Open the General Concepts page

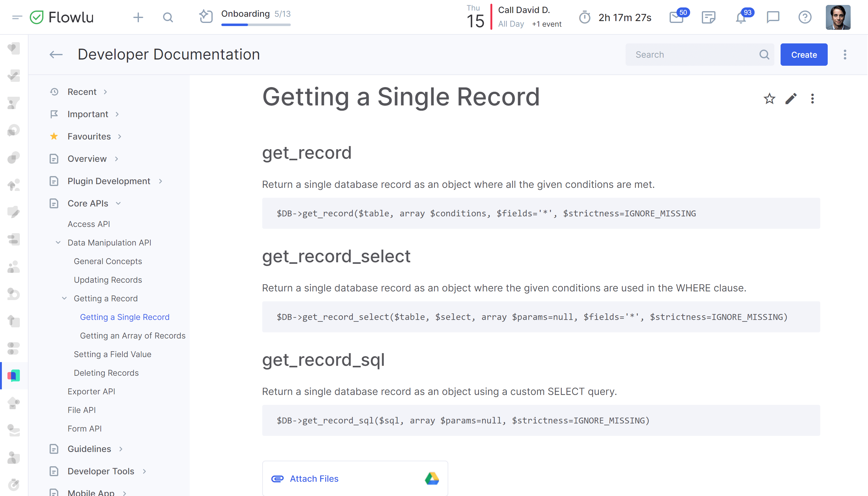(x=108, y=261)
